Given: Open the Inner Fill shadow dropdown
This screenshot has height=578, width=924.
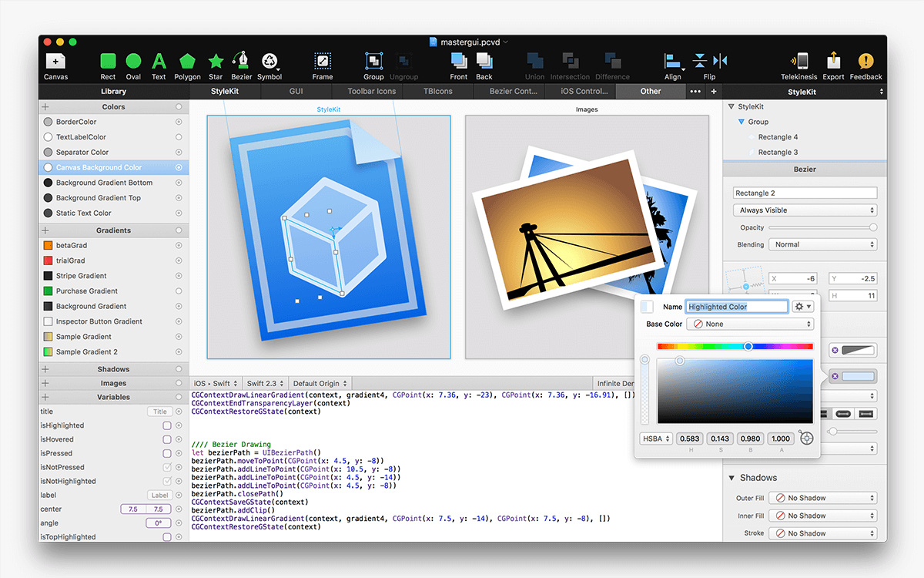Looking at the screenshot, I should [x=823, y=516].
